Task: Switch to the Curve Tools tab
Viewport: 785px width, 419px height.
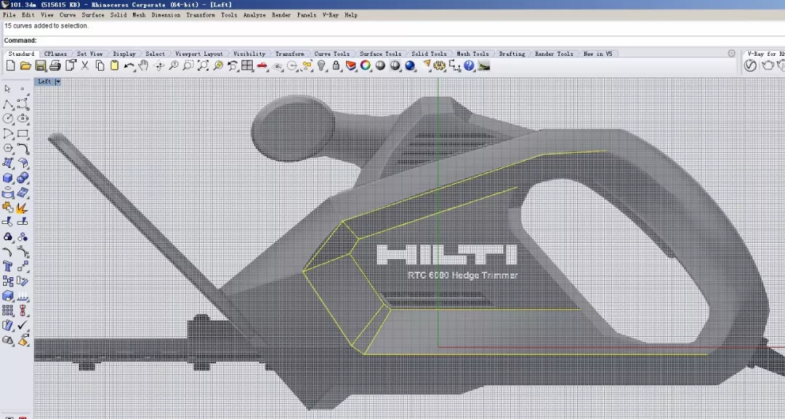Action: coord(332,54)
